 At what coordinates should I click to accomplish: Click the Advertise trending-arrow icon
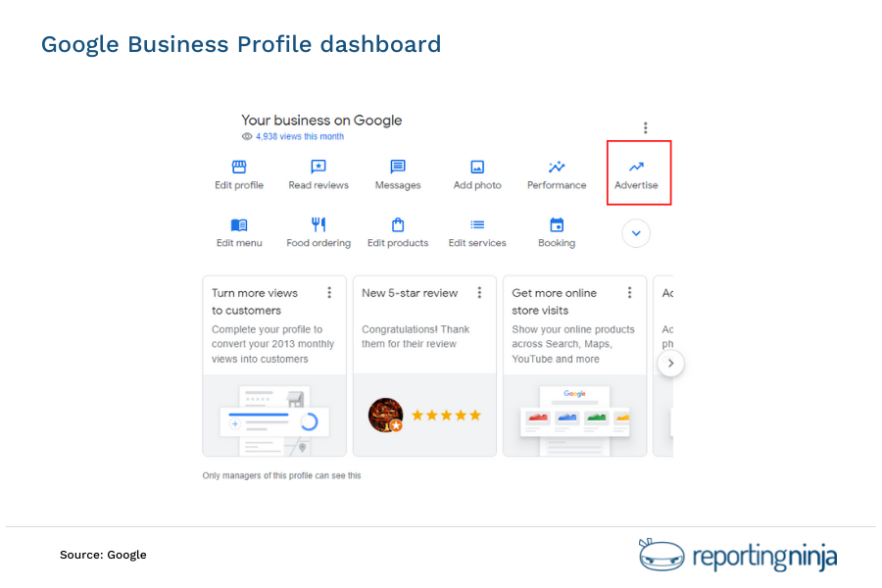click(636, 167)
